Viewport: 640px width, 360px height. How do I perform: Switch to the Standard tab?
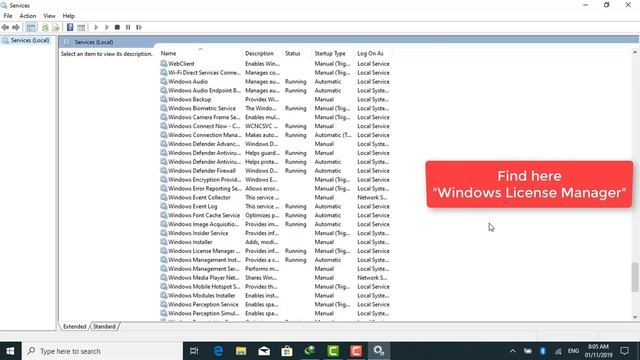[x=104, y=327]
